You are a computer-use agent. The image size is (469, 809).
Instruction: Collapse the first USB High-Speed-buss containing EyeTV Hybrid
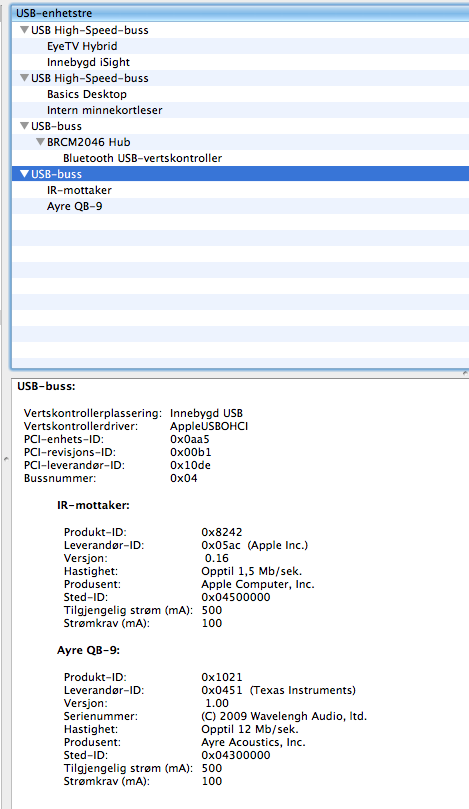click(24, 30)
